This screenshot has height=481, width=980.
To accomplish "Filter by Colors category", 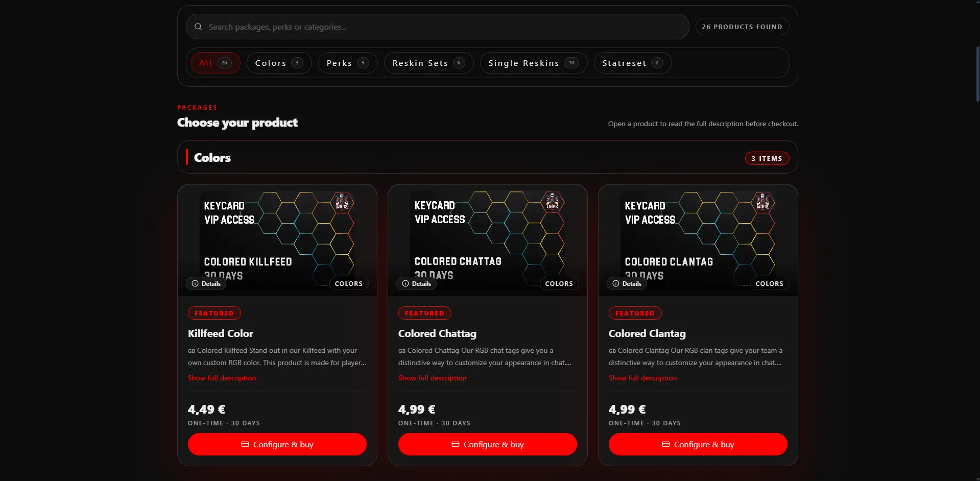I will pyautogui.click(x=279, y=63).
